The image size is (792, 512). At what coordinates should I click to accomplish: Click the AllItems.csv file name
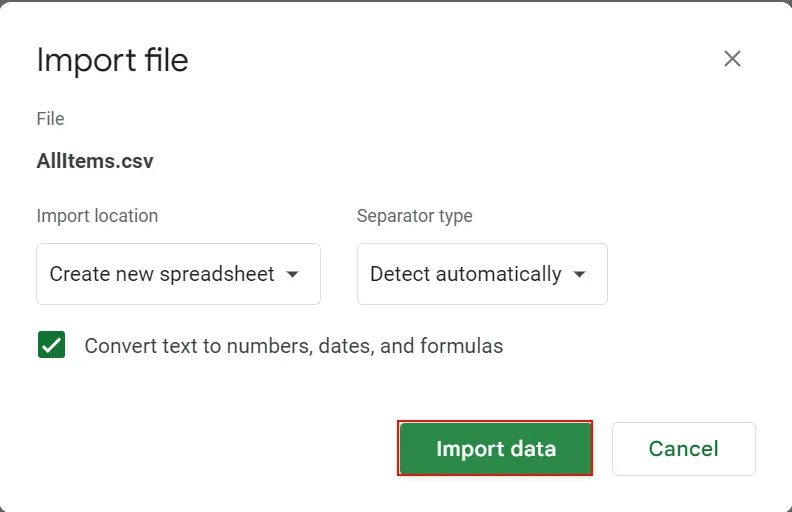(x=95, y=161)
